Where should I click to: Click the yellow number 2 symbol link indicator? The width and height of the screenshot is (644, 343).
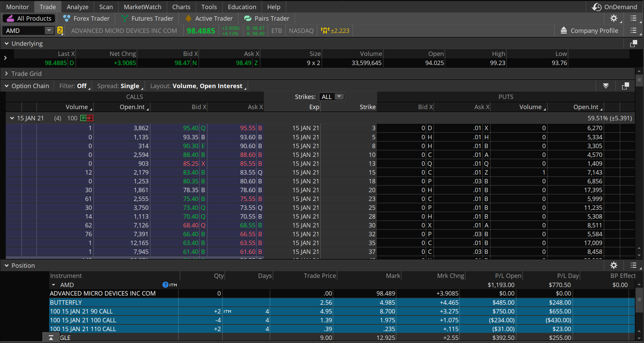tap(60, 31)
